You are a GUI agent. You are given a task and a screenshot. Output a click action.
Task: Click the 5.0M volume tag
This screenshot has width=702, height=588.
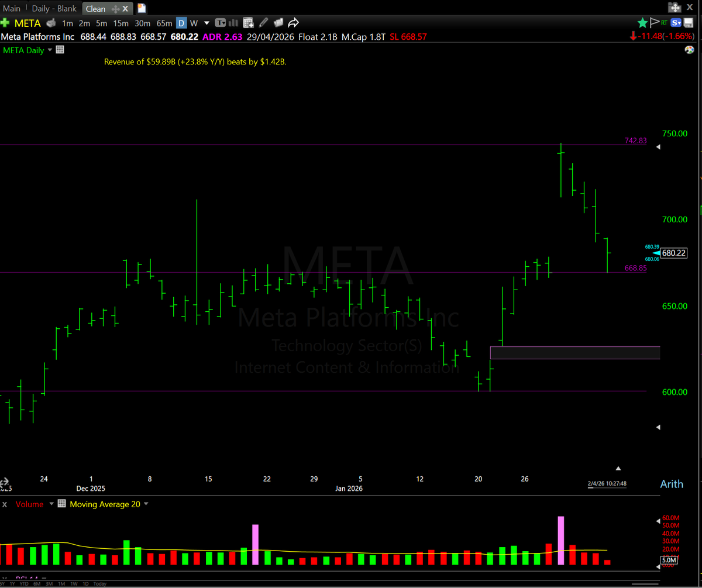pos(669,561)
